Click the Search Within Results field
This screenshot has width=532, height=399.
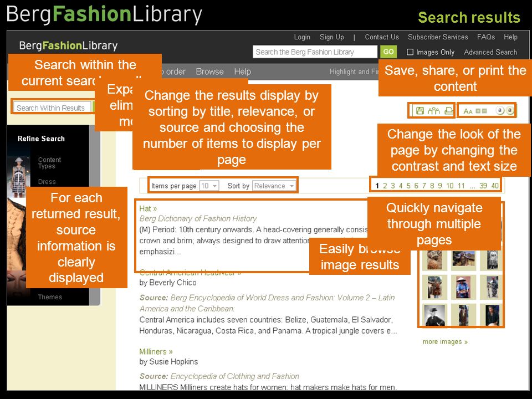[x=53, y=108]
